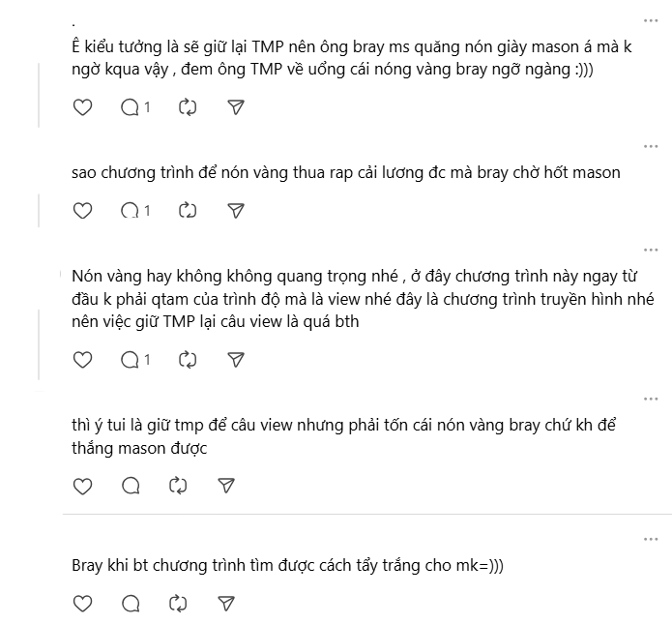The image size is (672, 624).
Task: Open more options for the first comment
Action: pos(653,20)
